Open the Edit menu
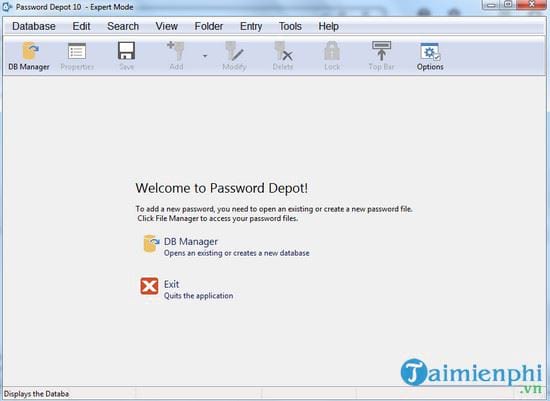 (x=81, y=26)
